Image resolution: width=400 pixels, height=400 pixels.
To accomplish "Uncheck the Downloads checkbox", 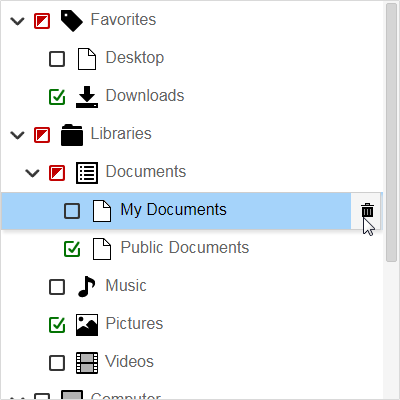I will 57,97.
